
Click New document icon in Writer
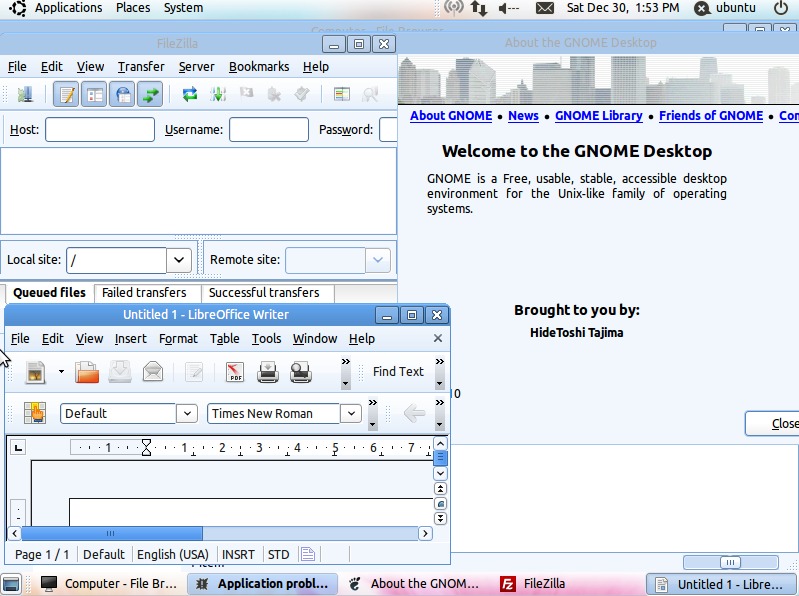click(36, 372)
